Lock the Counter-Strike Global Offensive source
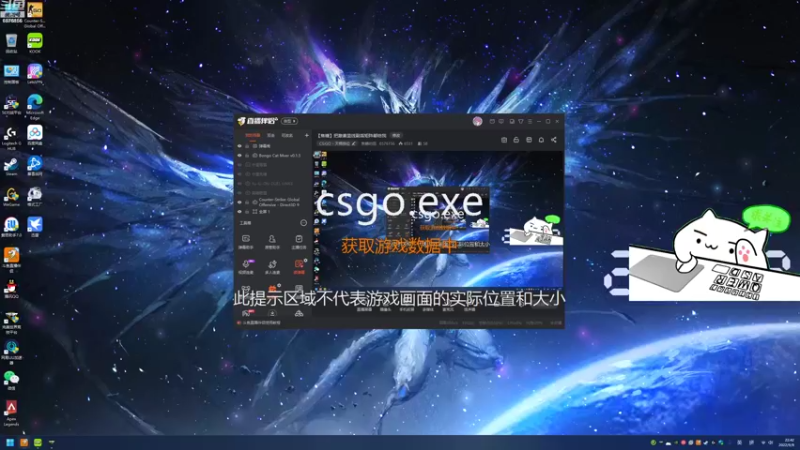The image size is (800, 450). click(247, 202)
